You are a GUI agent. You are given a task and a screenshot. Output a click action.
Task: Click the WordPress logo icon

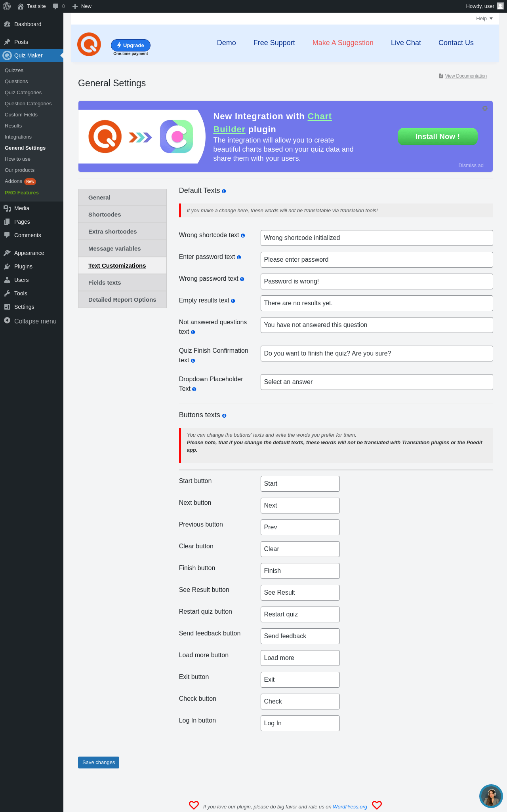coord(7,6)
